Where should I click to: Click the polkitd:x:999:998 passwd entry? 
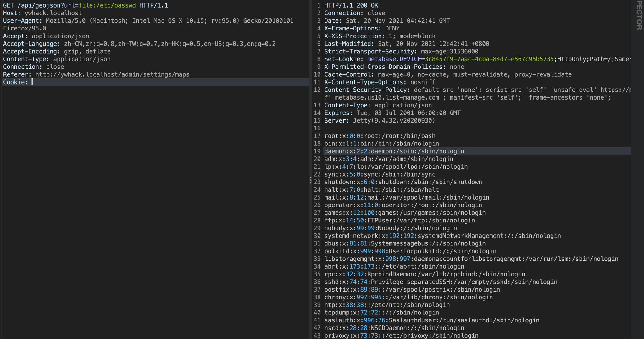point(410,251)
